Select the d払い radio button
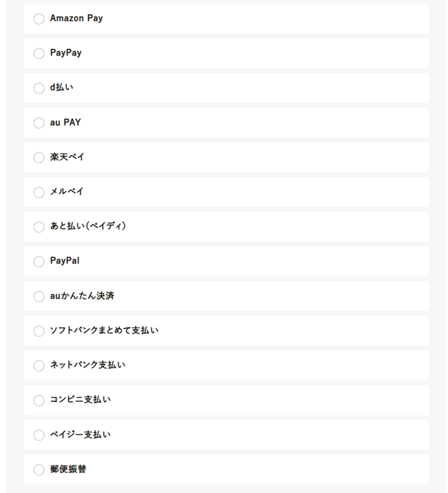 39,88
